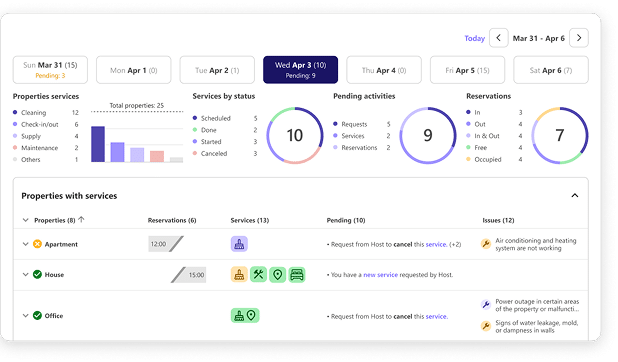Viewport: 618px width, 362px height.
Task: Sort properties with the up arrow icon
Action: (x=81, y=220)
